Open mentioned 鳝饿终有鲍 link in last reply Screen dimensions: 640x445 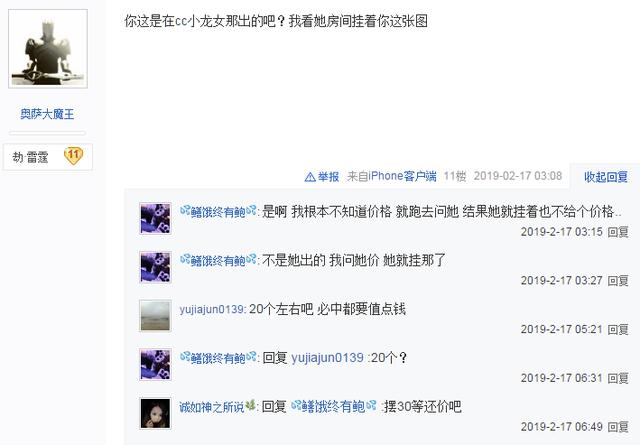tap(334, 407)
